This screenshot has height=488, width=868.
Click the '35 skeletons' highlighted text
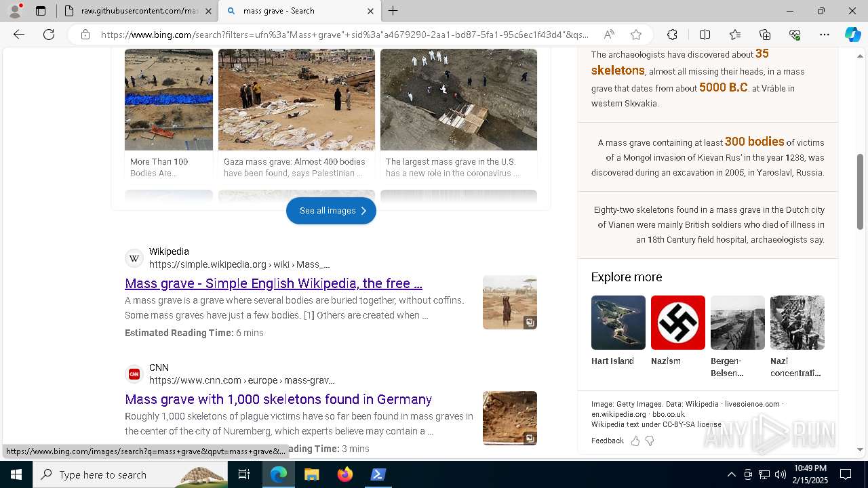click(x=680, y=62)
